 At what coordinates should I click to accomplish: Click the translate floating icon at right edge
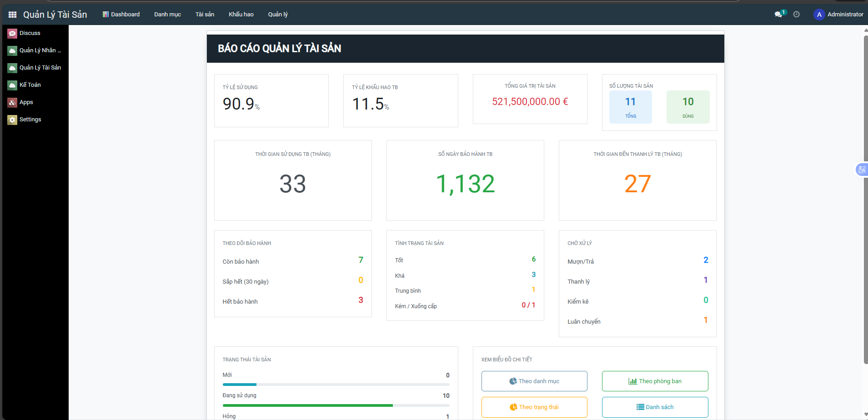[x=862, y=170]
